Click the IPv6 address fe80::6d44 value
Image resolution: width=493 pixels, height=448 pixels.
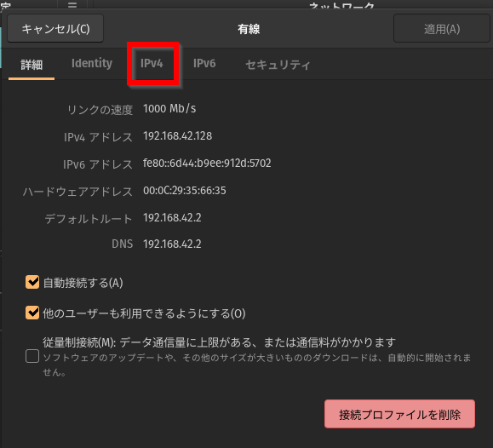point(207,163)
